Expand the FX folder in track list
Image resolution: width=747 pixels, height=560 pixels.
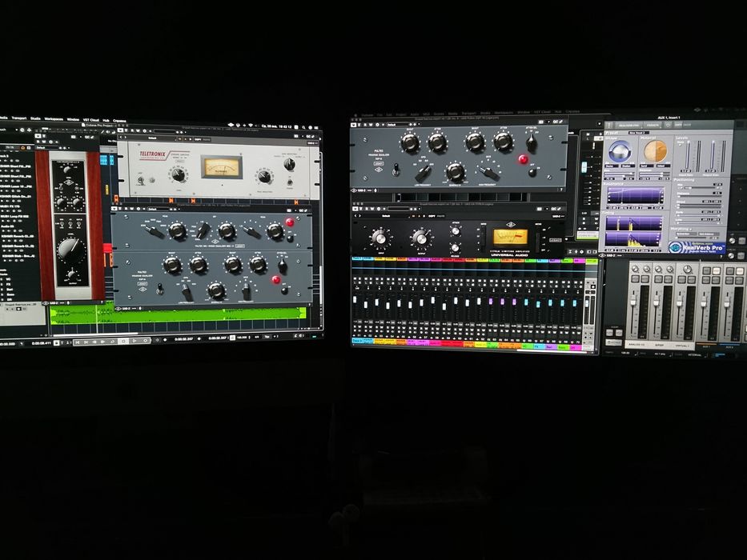[8, 284]
